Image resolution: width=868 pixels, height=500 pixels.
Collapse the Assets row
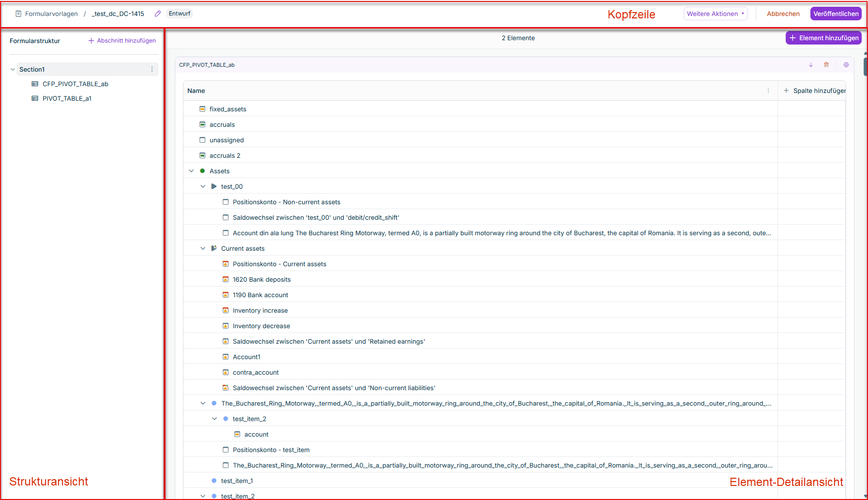[x=191, y=171]
